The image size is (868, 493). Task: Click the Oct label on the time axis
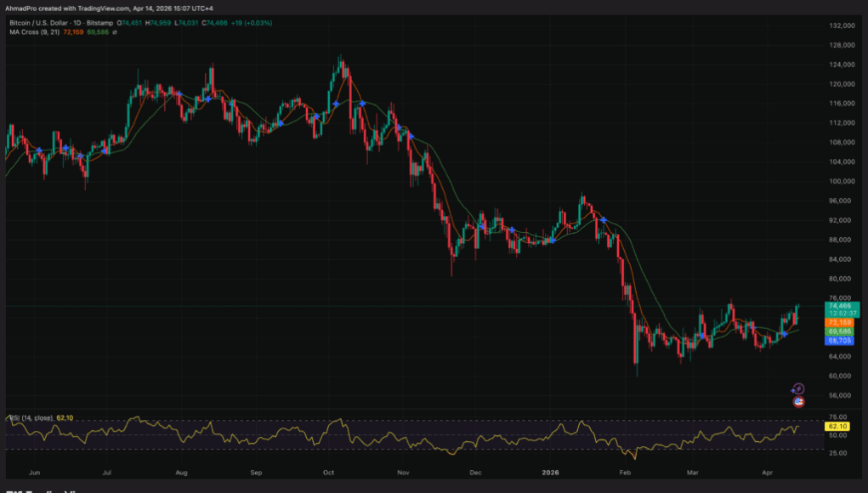coord(330,470)
